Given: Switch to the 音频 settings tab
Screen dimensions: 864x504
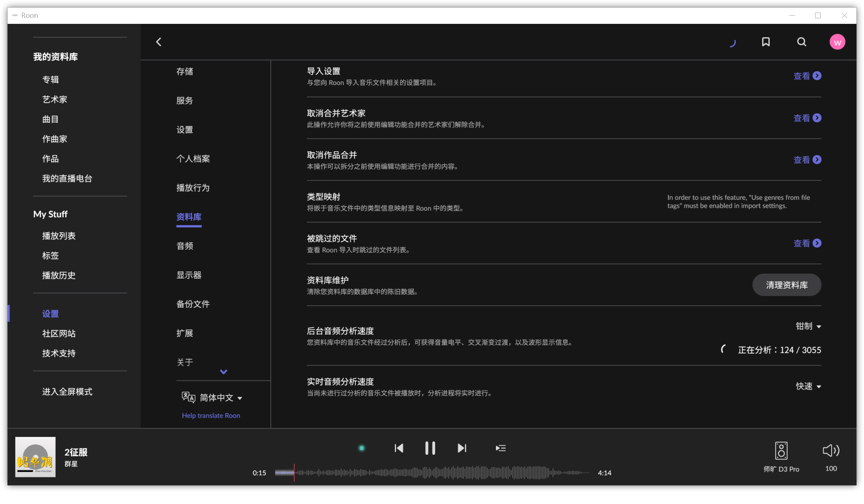Looking at the screenshot, I should (x=184, y=246).
